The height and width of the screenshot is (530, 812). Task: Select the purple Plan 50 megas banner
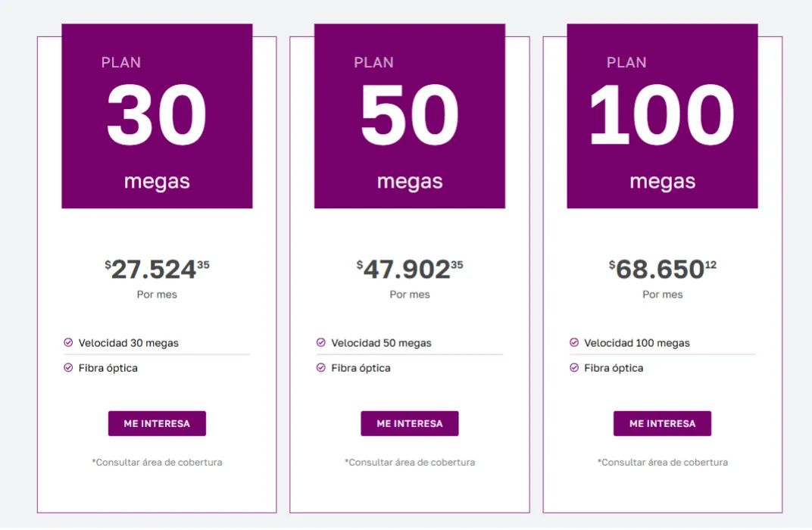pos(410,116)
